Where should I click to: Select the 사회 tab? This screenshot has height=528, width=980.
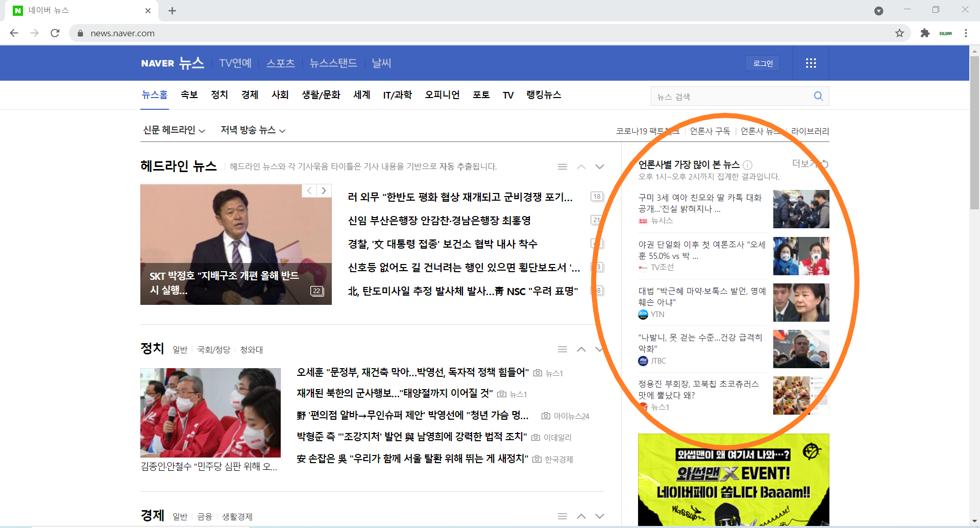point(280,95)
